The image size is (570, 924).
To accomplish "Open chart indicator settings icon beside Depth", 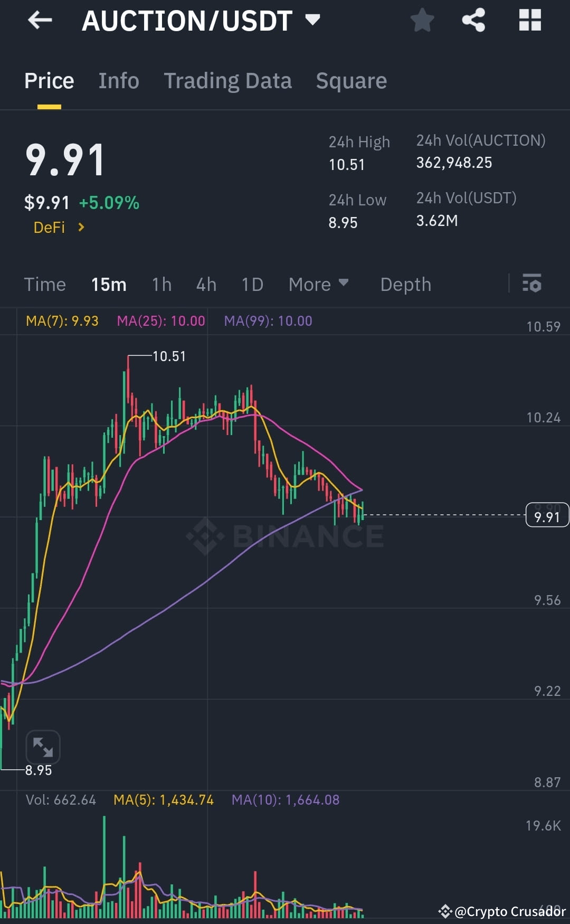I will (532, 284).
